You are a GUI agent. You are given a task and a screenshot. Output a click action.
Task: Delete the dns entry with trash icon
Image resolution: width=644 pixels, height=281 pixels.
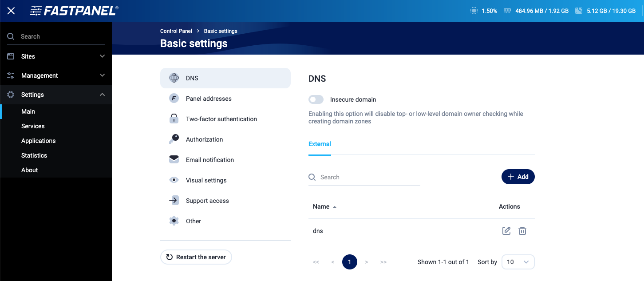pos(522,231)
